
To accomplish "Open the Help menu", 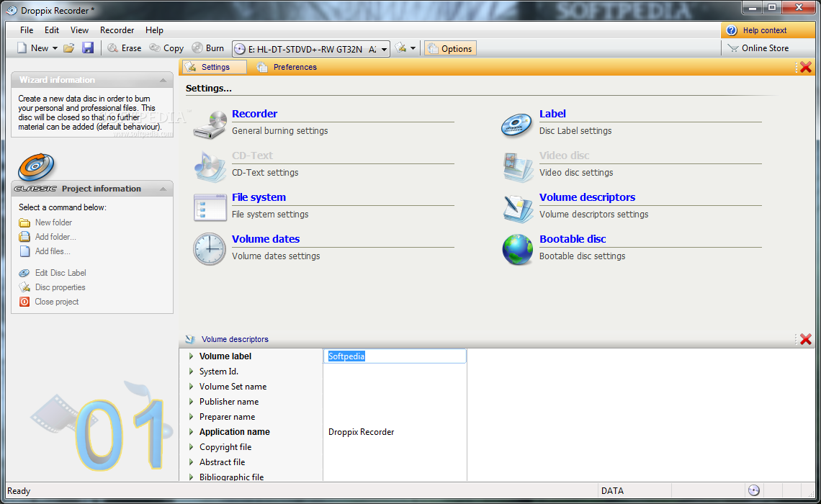I will click(154, 30).
